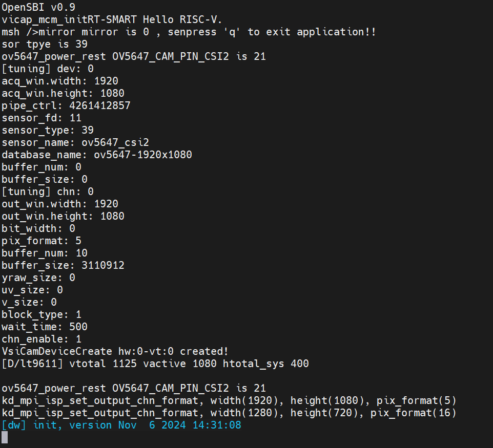Click the "acq_win.height: 1080" line

[x=63, y=93]
